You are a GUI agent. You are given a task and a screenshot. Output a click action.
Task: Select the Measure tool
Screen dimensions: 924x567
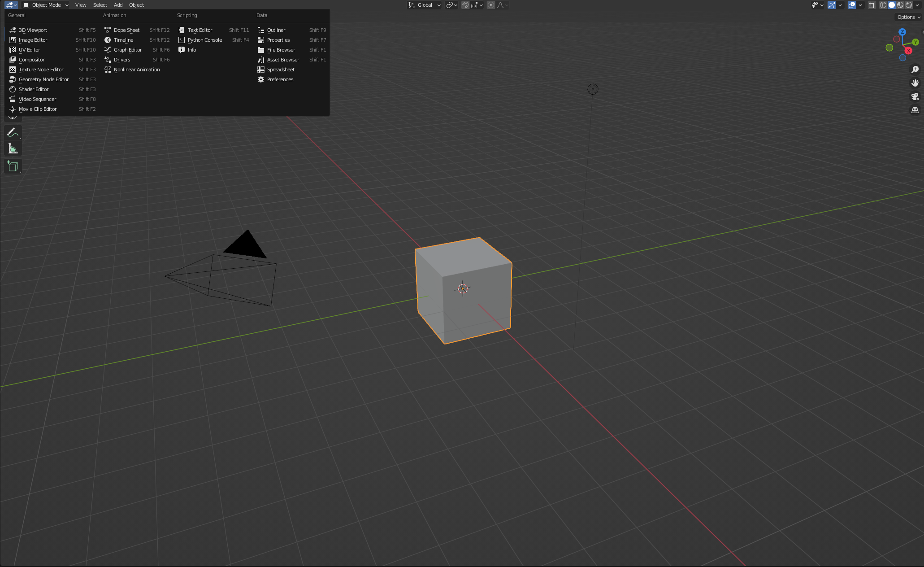[x=13, y=149]
